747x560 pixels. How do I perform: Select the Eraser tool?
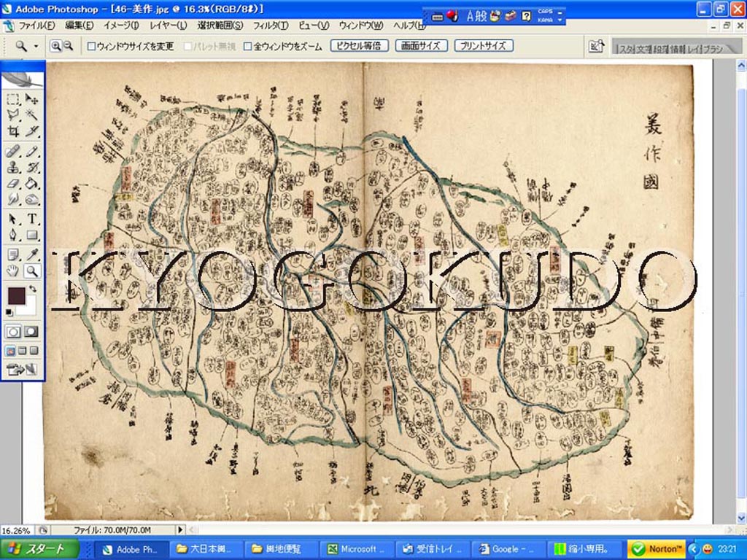click(13, 183)
